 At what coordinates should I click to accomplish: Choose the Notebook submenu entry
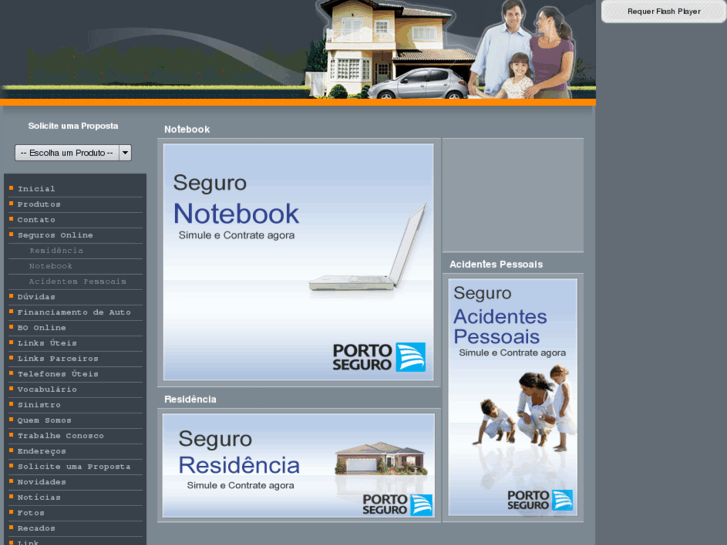coord(51,266)
